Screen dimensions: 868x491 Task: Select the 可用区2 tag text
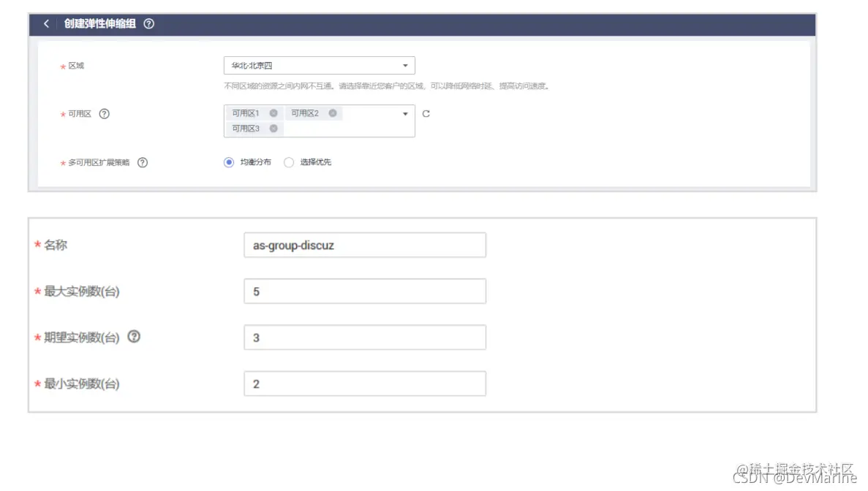(x=305, y=113)
